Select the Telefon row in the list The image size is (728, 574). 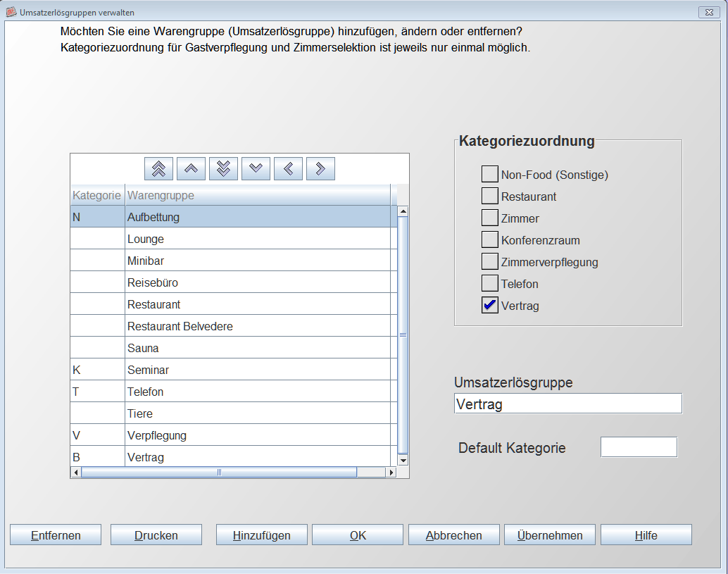coord(234,392)
